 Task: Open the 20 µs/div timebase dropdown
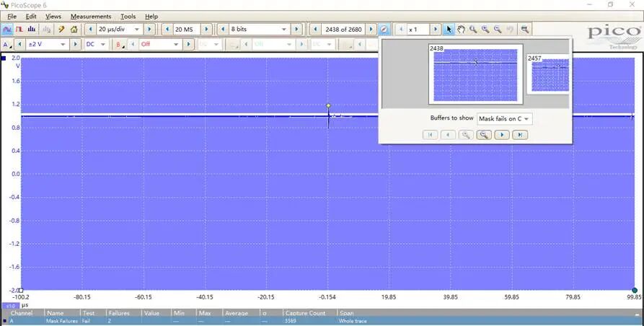(x=137, y=29)
